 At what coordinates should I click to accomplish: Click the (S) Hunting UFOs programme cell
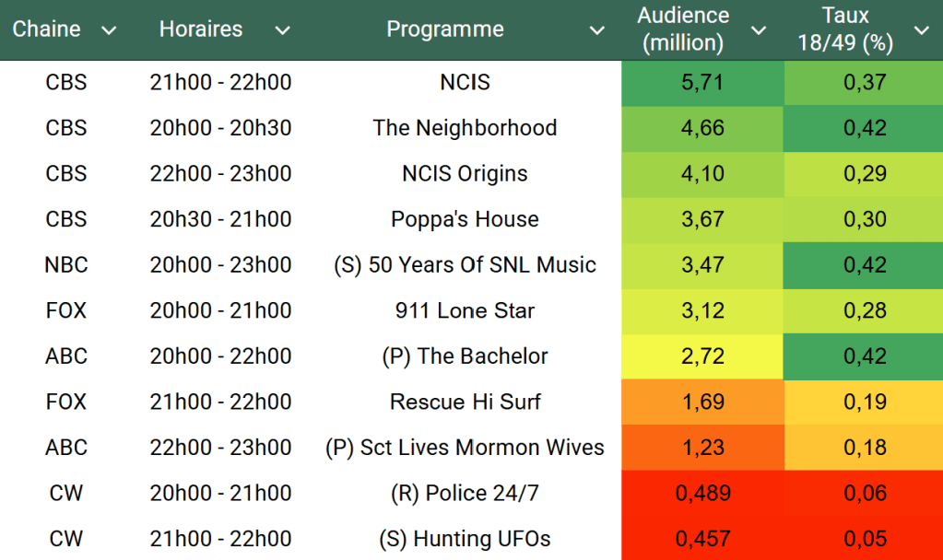pos(465,539)
